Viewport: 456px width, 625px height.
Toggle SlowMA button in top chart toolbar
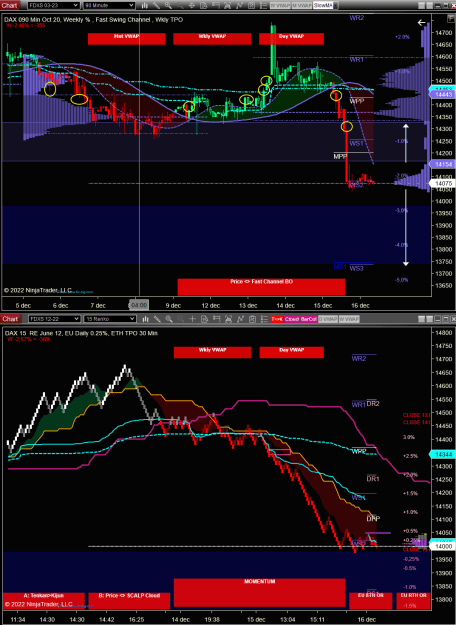(x=323, y=6)
